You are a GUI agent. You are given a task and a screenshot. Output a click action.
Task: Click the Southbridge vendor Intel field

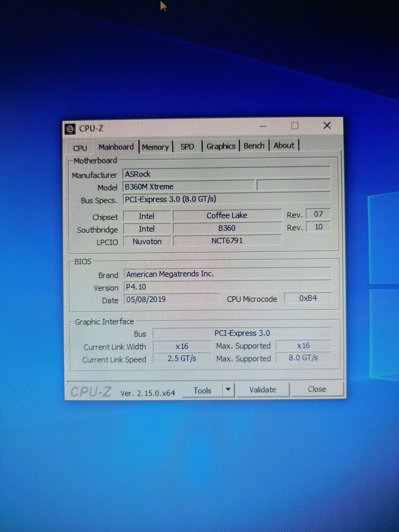147,229
